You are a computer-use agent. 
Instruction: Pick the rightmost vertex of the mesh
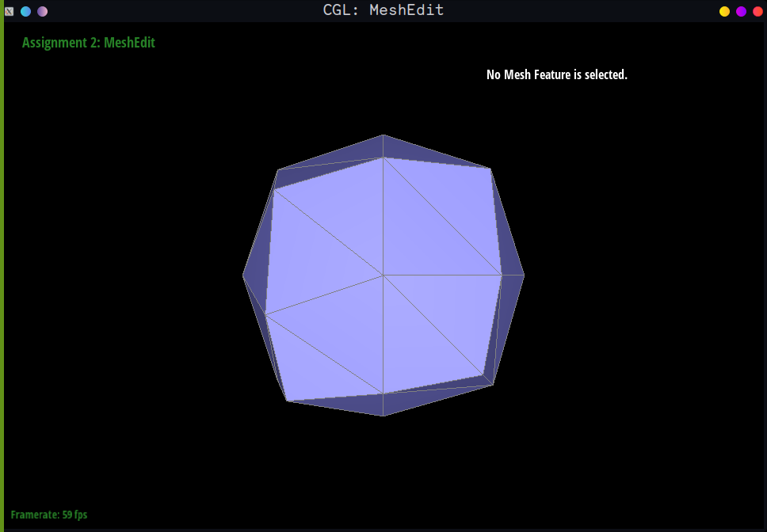[524, 275]
